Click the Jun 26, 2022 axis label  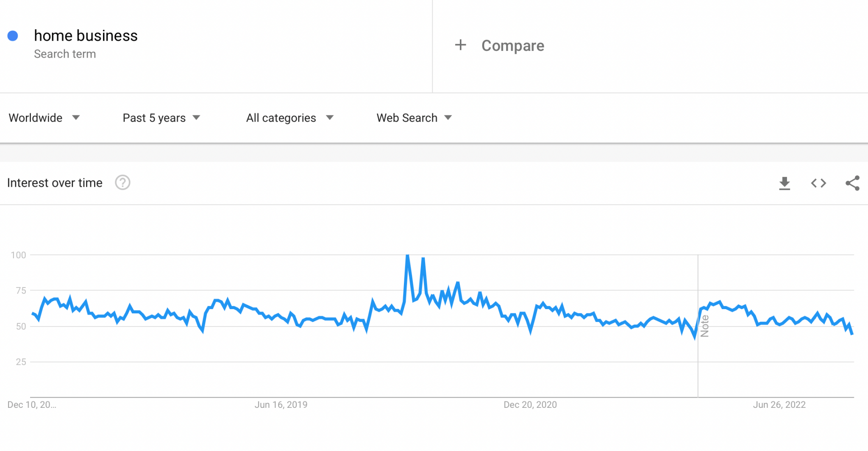779,404
